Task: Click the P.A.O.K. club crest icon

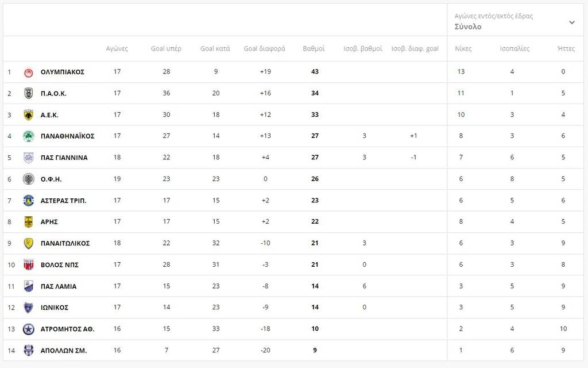Action: coord(28,93)
